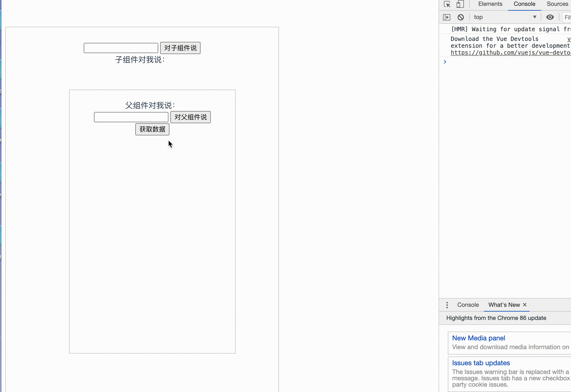The width and height of the screenshot is (571, 392).
Task: Clear the console with the ban icon
Action: pyautogui.click(x=461, y=17)
